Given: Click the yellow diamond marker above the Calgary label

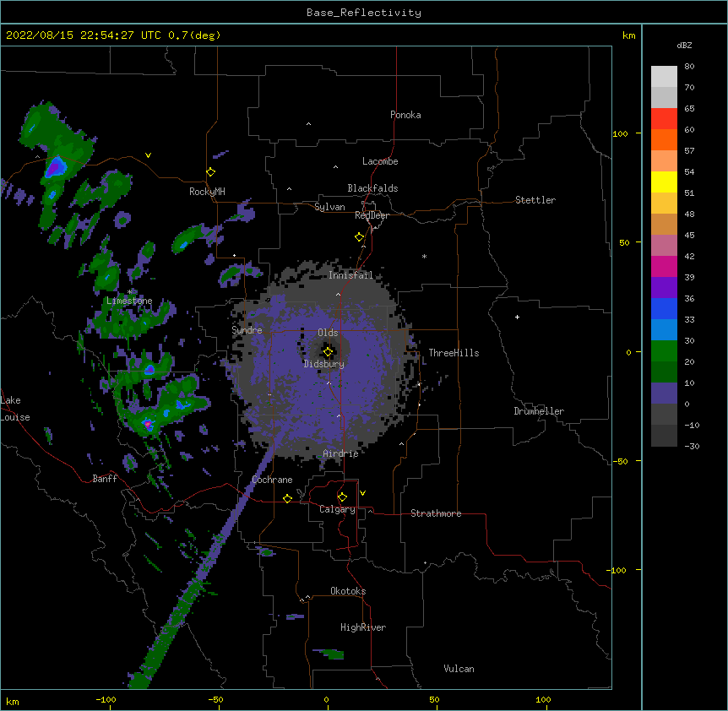Looking at the screenshot, I should click(342, 497).
